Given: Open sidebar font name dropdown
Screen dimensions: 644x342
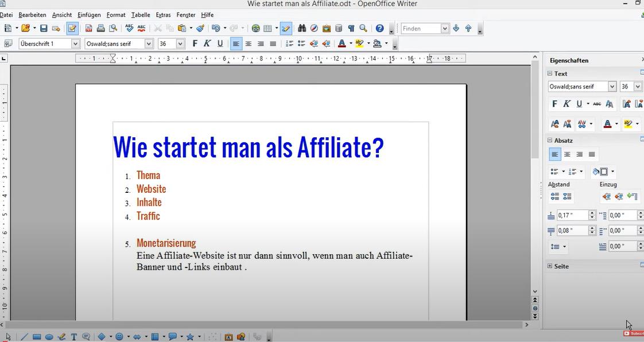Looking at the screenshot, I should [612, 87].
